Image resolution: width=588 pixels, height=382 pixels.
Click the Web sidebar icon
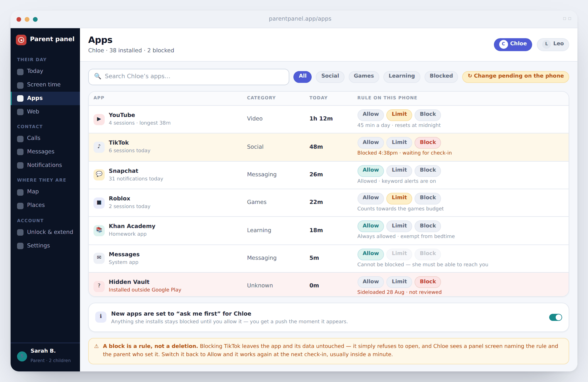coord(20,112)
